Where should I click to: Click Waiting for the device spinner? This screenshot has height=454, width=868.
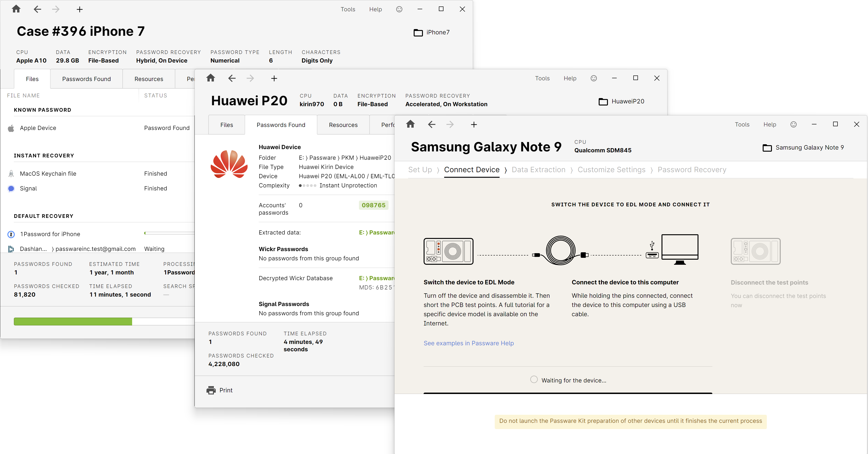pos(534,380)
